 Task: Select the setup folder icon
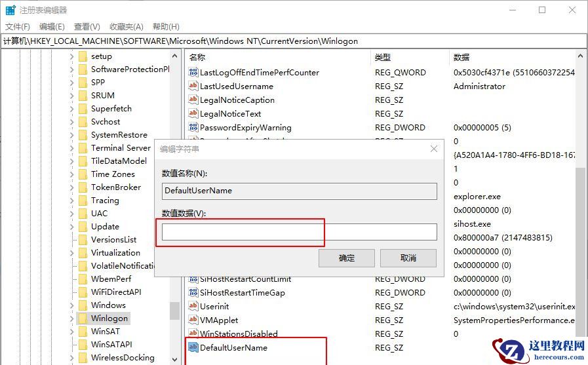pyautogui.click(x=83, y=56)
